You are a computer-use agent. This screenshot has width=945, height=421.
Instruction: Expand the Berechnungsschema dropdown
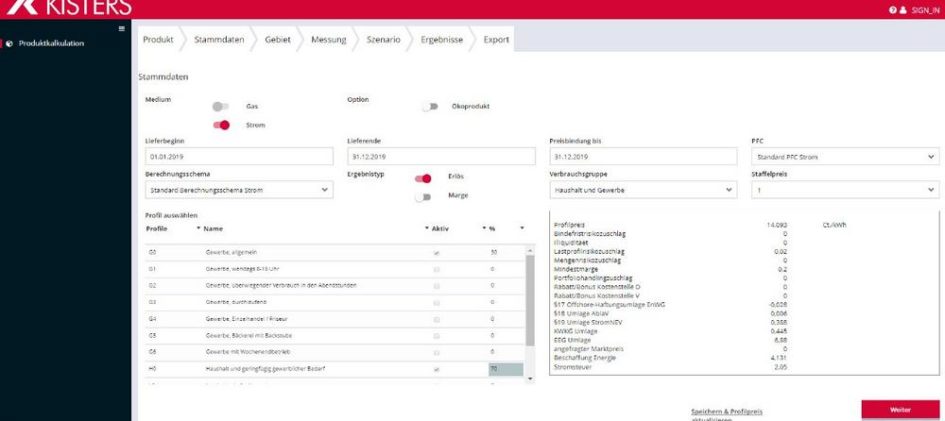[239, 190]
